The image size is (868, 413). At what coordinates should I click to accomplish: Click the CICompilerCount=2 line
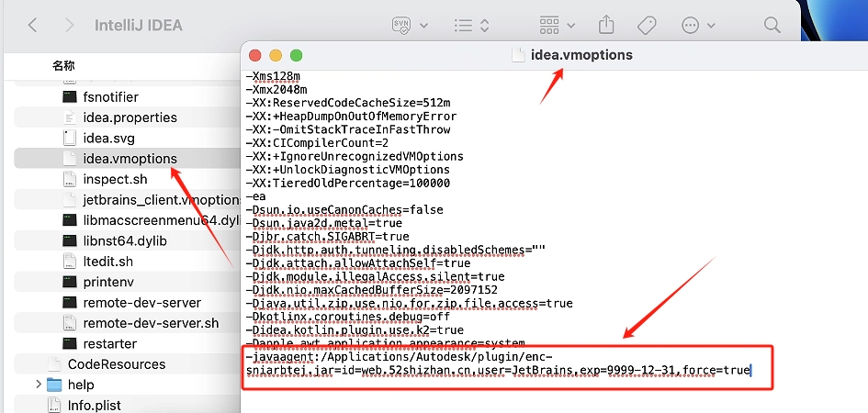(317, 142)
